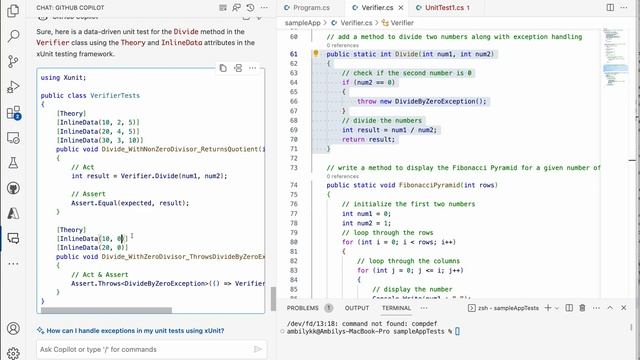Open the terminal panel views and more actions

click(x=596, y=308)
